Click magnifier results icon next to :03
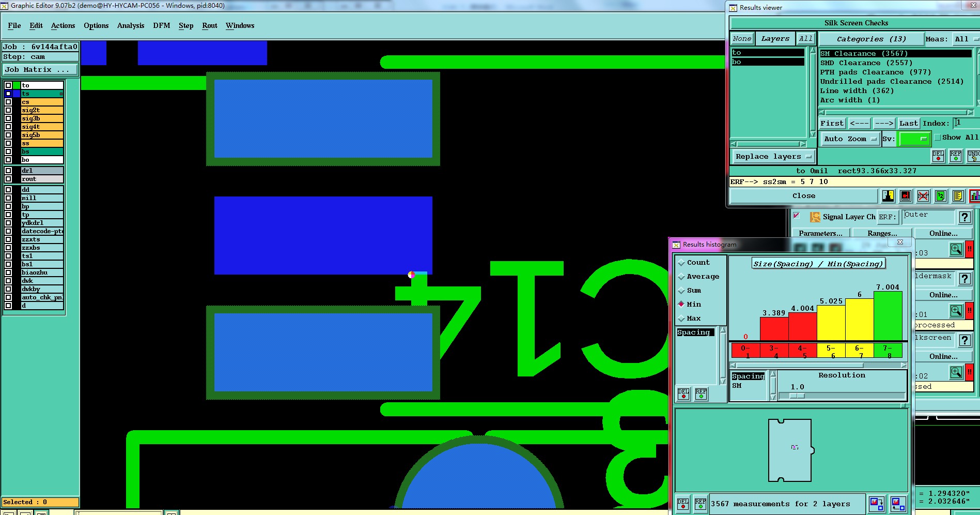The height and width of the screenshot is (515, 980). (x=956, y=250)
